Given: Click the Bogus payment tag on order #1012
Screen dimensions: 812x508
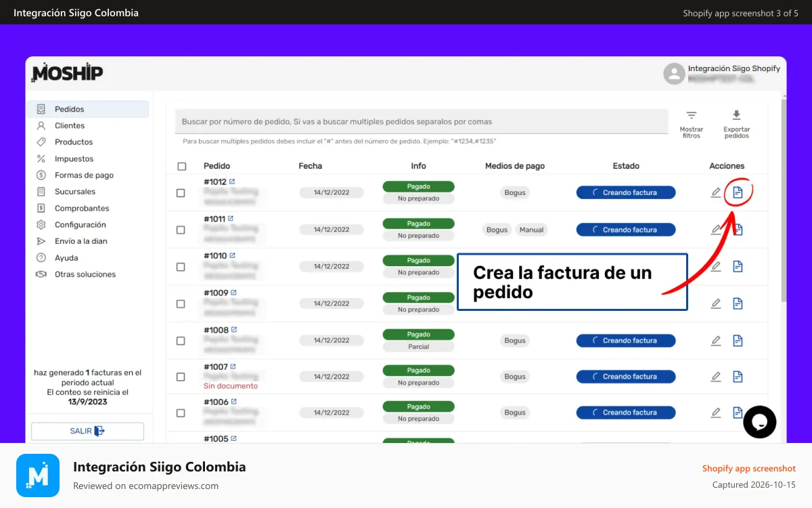Looking at the screenshot, I should [515, 192].
